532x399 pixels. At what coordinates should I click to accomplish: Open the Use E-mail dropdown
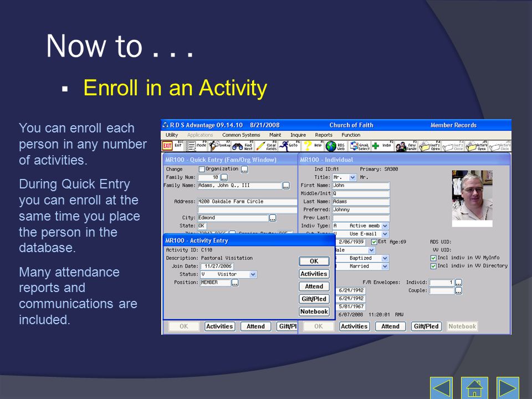click(x=385, y=234)
